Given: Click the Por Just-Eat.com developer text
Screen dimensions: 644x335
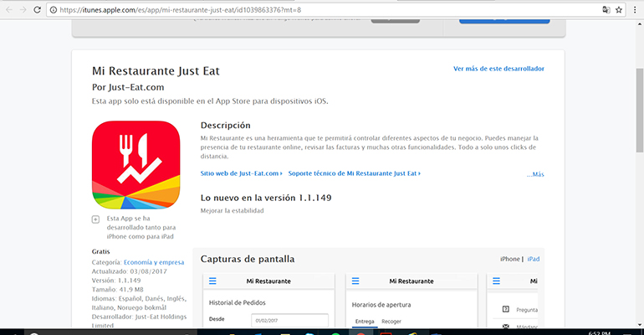Looking at the screenshot, I should 128,87.
